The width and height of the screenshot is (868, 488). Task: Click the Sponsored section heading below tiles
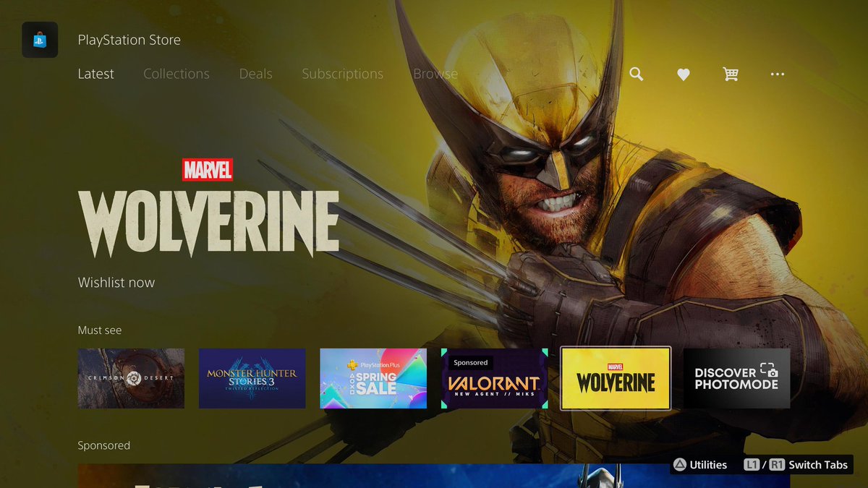[x=104, y=446]
